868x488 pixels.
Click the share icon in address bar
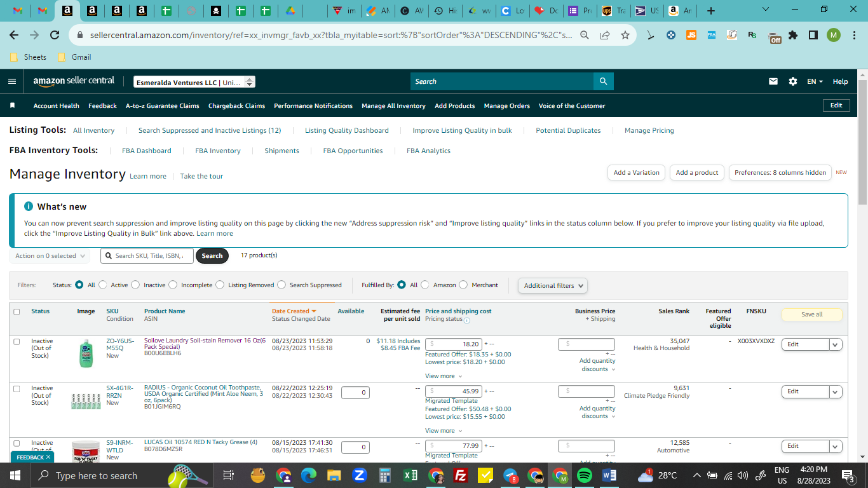[605, 35]
